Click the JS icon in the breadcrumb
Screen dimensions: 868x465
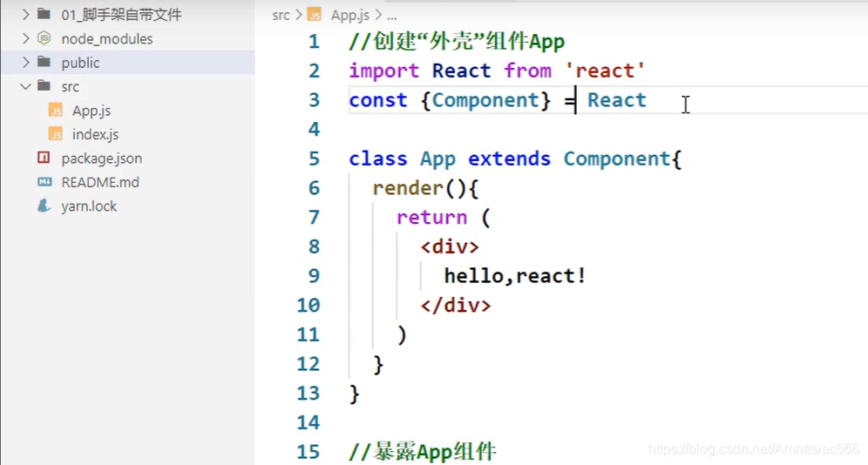pos(315,15)
